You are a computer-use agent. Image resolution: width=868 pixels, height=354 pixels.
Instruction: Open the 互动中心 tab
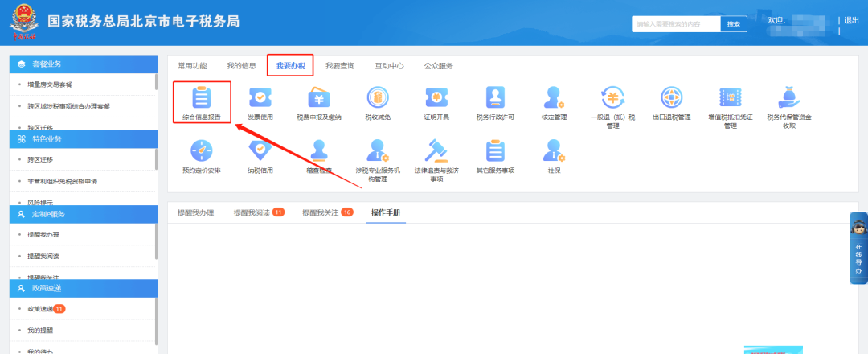click(x=389, y=66)
